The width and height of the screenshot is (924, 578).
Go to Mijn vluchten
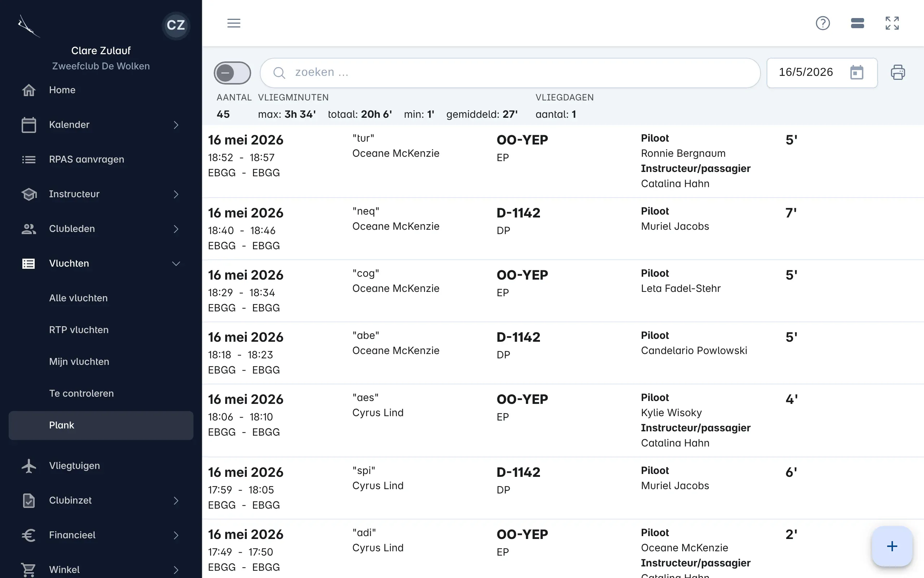point(101,362)
